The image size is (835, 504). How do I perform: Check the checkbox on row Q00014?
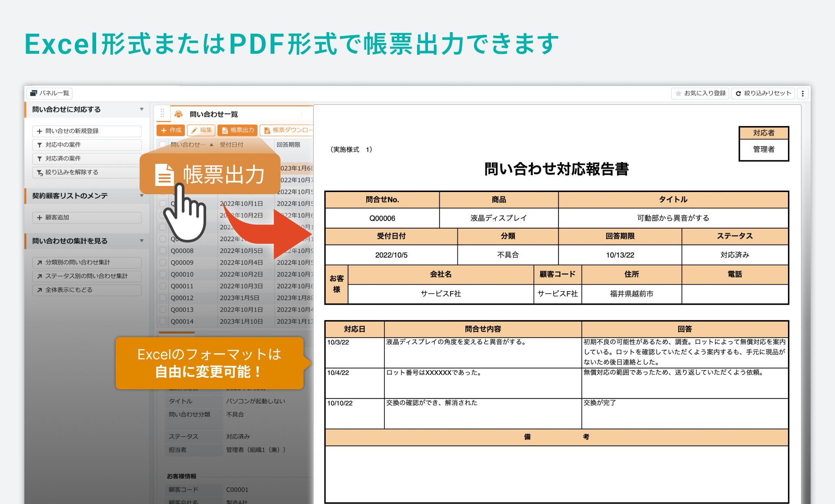pos(163,322)
